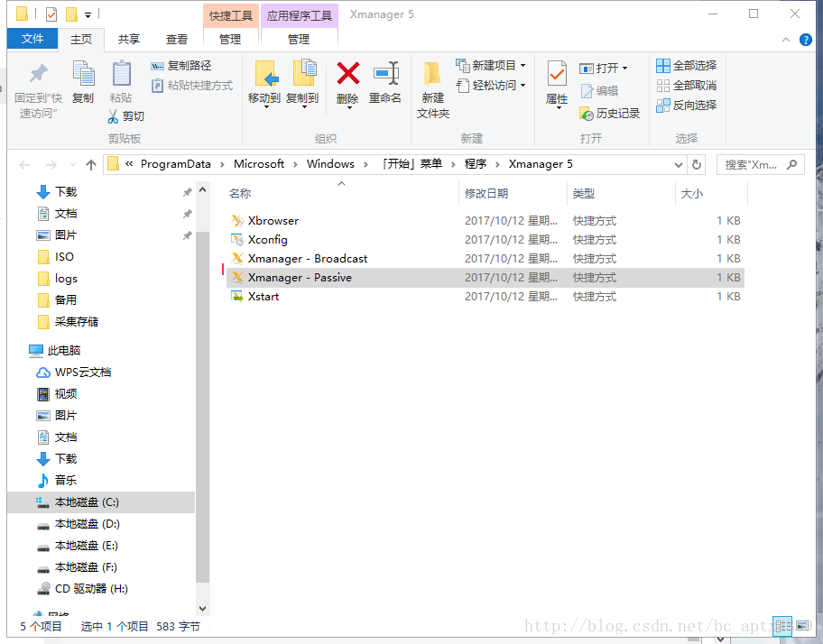Screen dimensions: 823x644
Task: Switch to the Share (共享) tab
Action: 128,40
